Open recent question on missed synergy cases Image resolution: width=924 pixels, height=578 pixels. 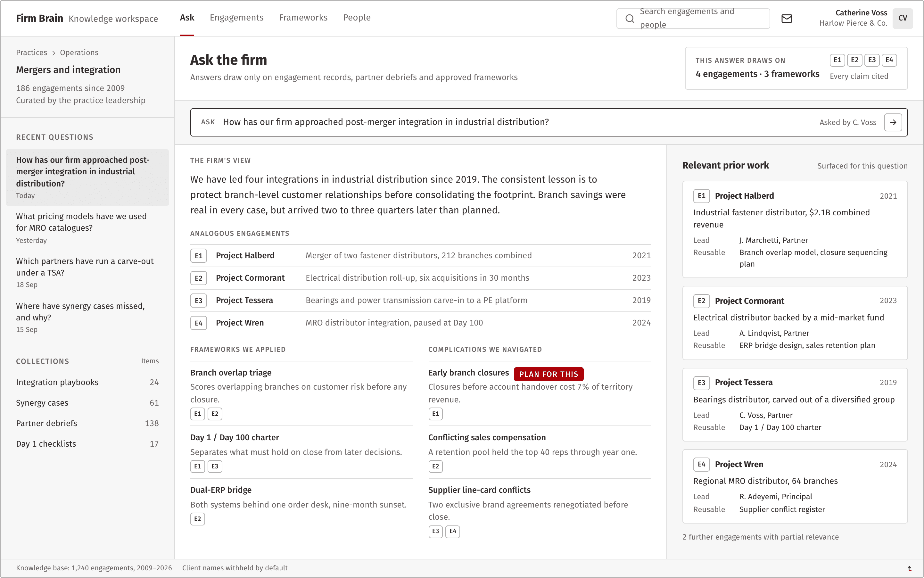click(87, 317)
